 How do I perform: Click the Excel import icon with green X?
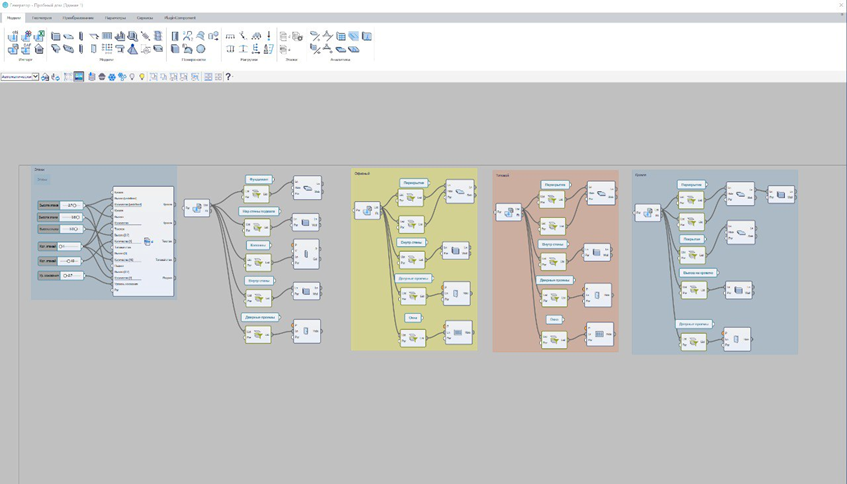[39, 36]
